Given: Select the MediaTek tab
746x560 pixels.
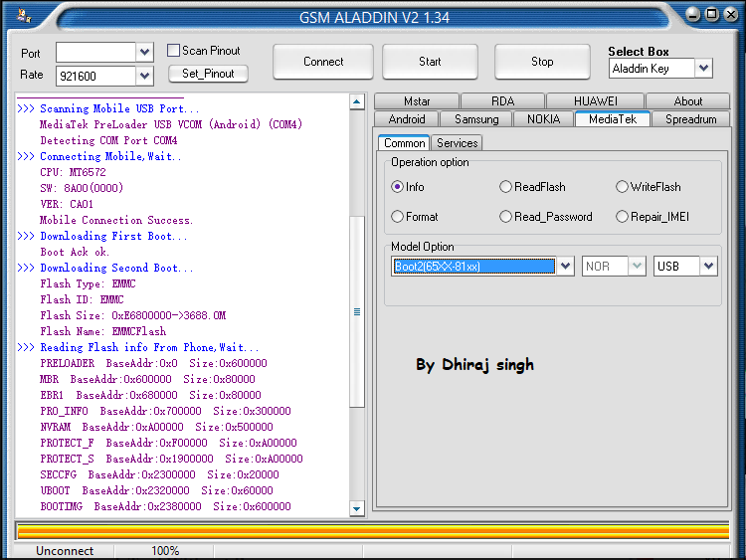Looking at the screenshot, I should point(613,119).
